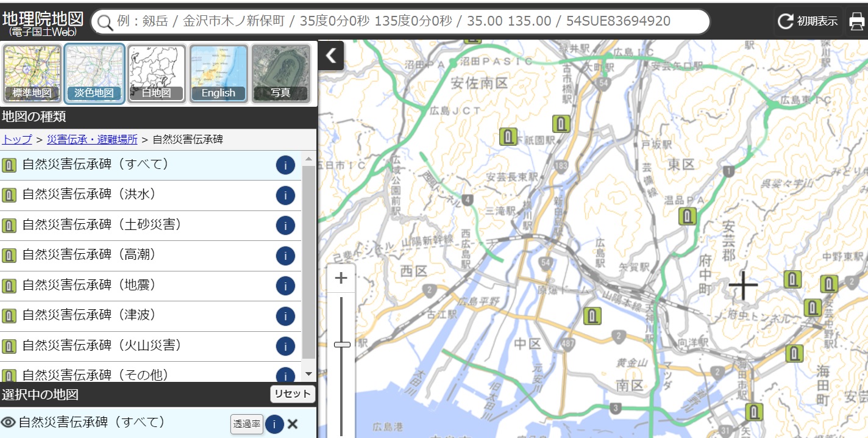The image size is (868, 438).
Task: Click the search magnifier icon
Action: point(105,23)
